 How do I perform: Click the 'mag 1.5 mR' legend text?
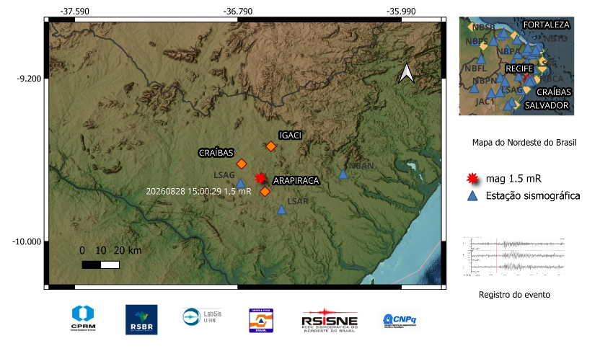pyautogui.click(x=513, y=179)
